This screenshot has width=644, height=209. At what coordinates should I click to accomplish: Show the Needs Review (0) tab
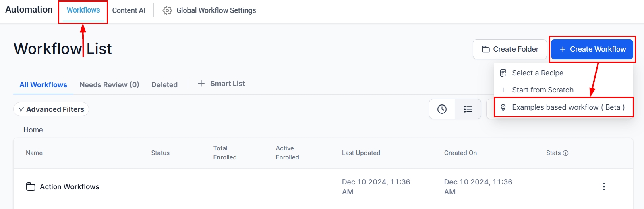tap(109, 85)
